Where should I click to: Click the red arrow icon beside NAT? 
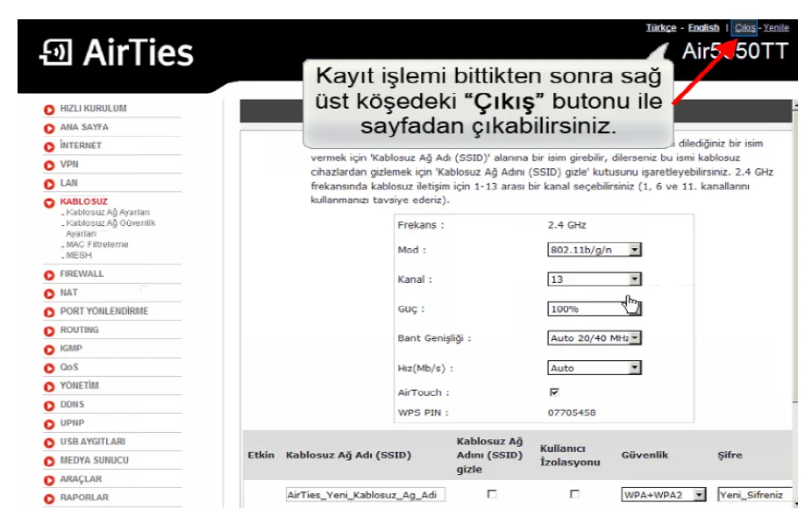49,294
